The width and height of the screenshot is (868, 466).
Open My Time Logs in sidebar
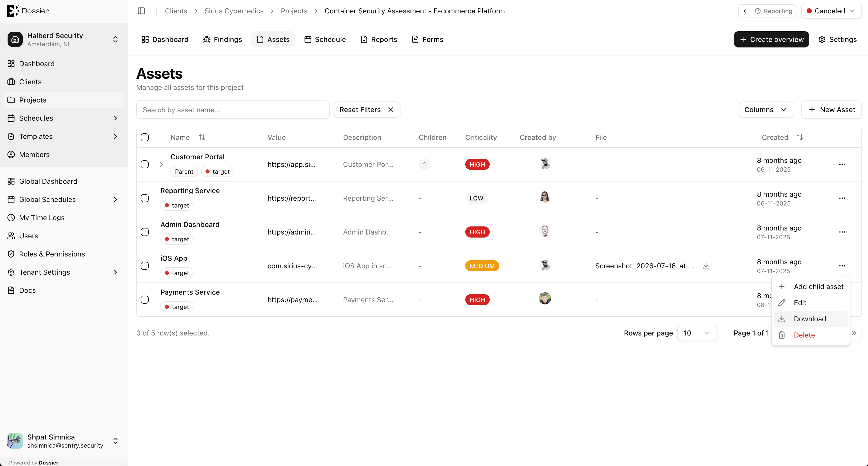pyautogui.click(x=63, y=218)
